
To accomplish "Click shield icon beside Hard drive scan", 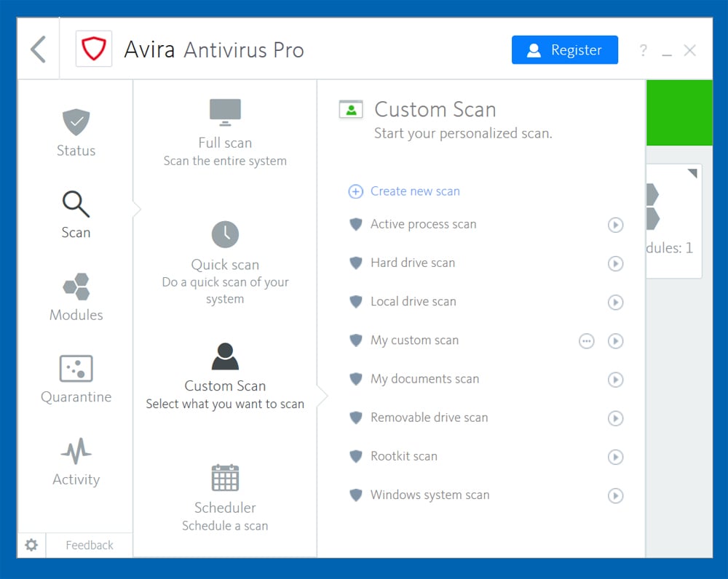I will coord(356,263).
